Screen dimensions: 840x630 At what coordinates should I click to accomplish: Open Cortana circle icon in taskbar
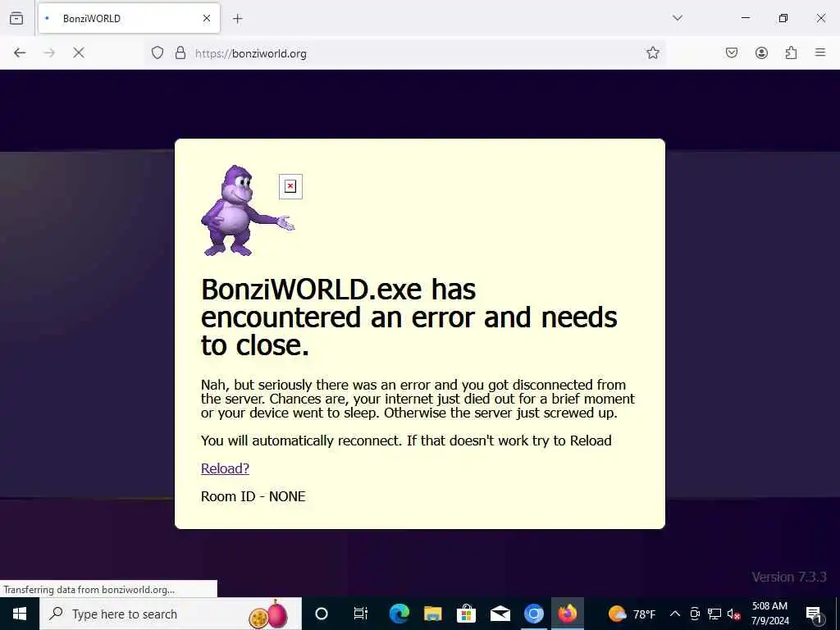(322, 614)
